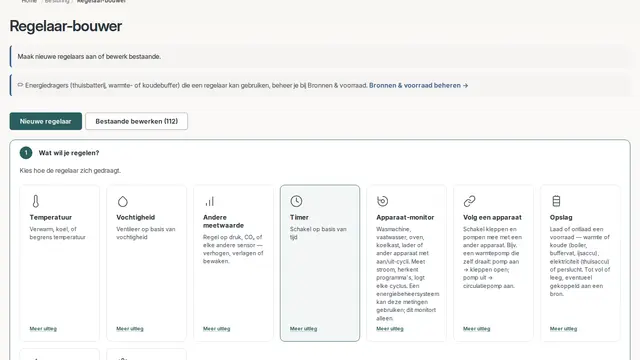The image size is (640, 360).
Task: Choose the Opslag card title
Action: (561, 218)
